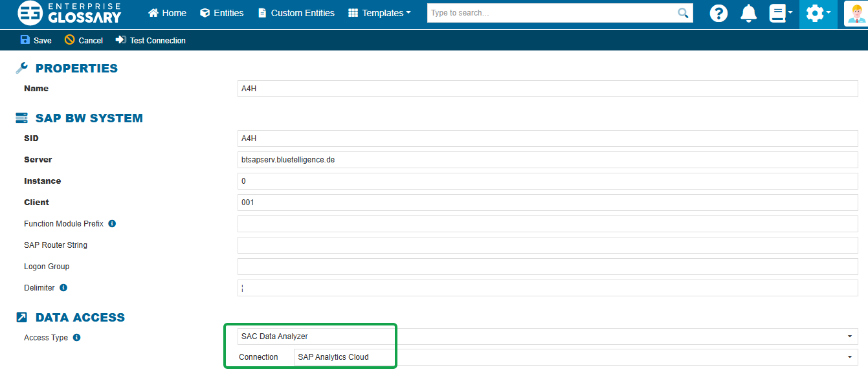Click info icon beside Access Type
Screen dimensions: 868x374
pos(76,337)
